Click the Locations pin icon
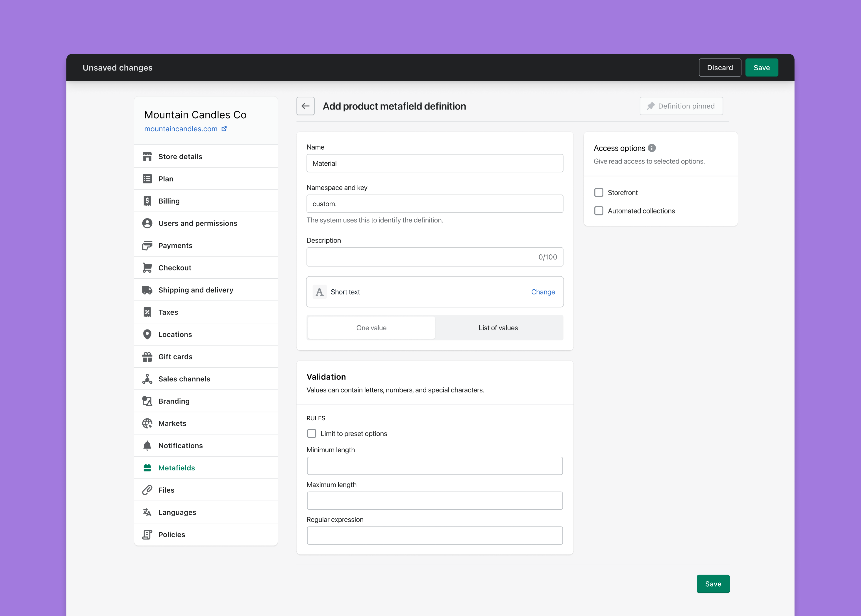Screen dimensions: 861x616 click(147, 335)
